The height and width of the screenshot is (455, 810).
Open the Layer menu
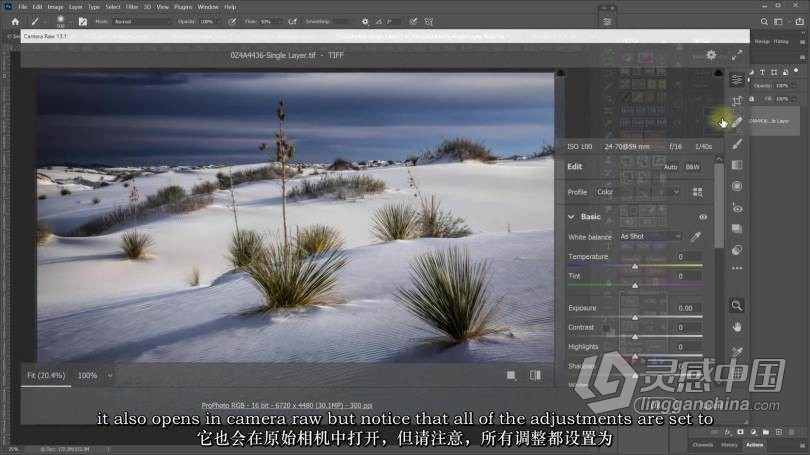tap(75, 7)
